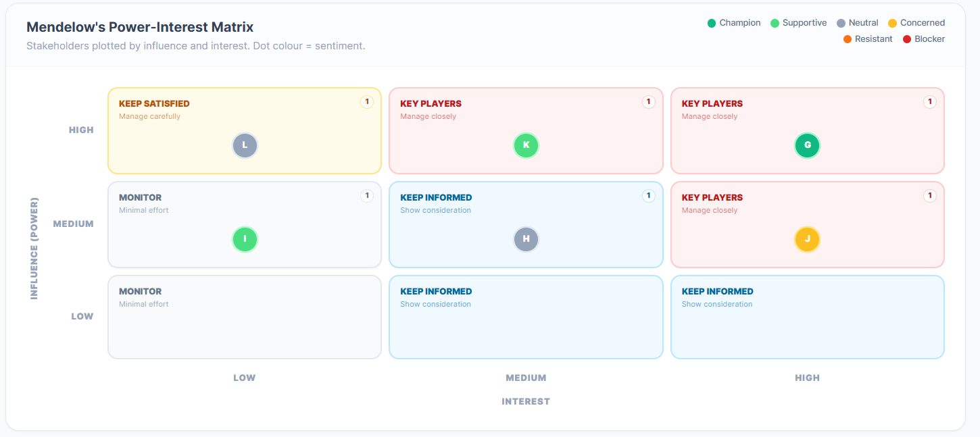
Task: Click the LOW interest column label
Action: (245, 378)
